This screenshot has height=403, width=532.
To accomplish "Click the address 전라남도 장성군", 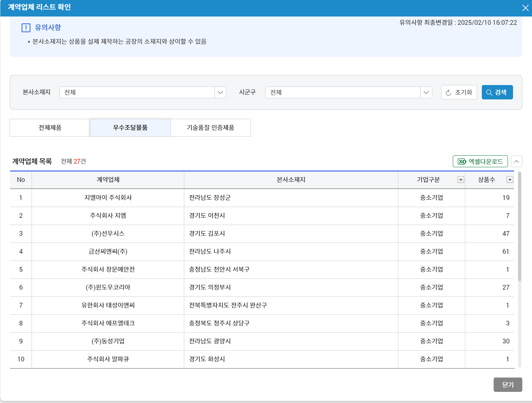I will click(210, 198).
